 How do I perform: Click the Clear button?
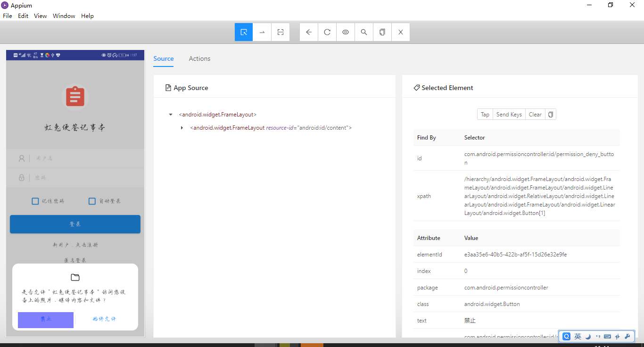point(535,115)
